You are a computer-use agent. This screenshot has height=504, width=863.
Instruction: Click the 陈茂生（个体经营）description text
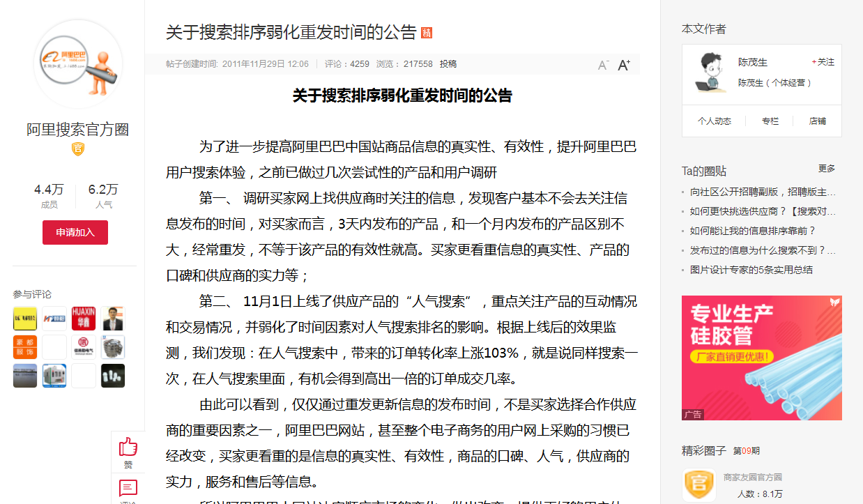coord(775,83)
